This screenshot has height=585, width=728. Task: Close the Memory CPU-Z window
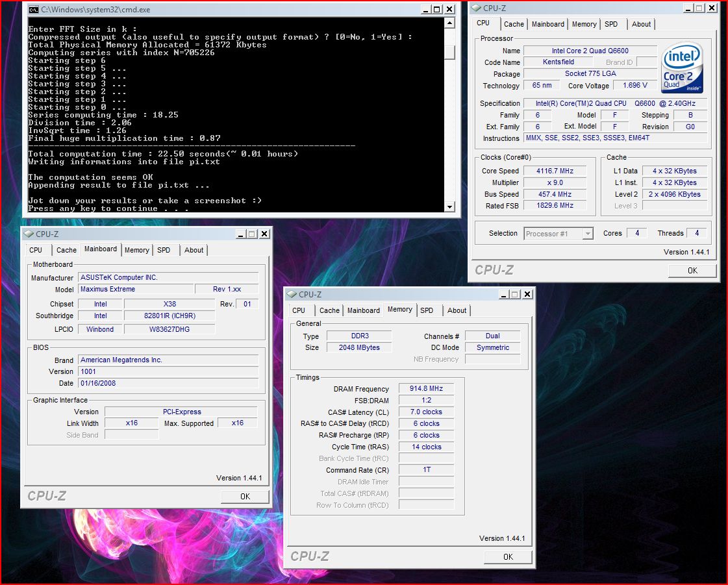(x=527, y=294)
